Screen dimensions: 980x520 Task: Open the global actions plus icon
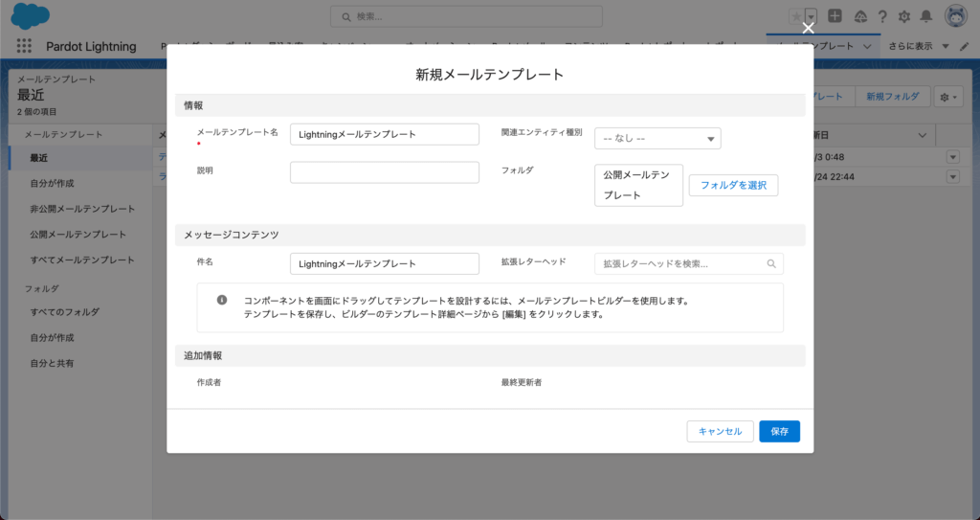pos(835,16)
